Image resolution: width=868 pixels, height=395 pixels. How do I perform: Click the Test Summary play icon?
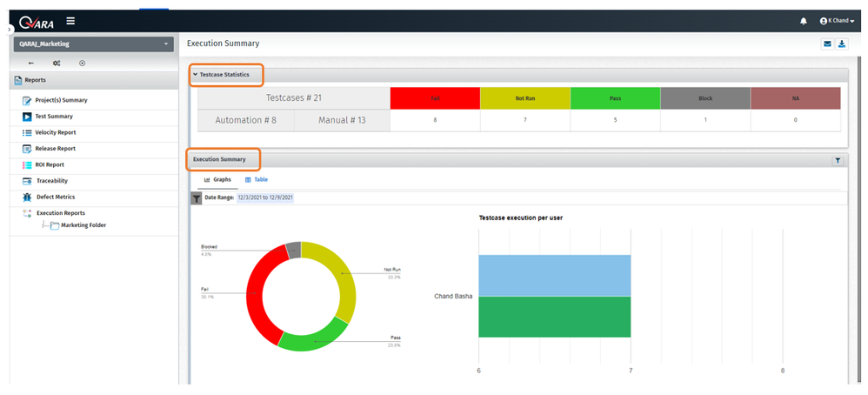point(27,117)
